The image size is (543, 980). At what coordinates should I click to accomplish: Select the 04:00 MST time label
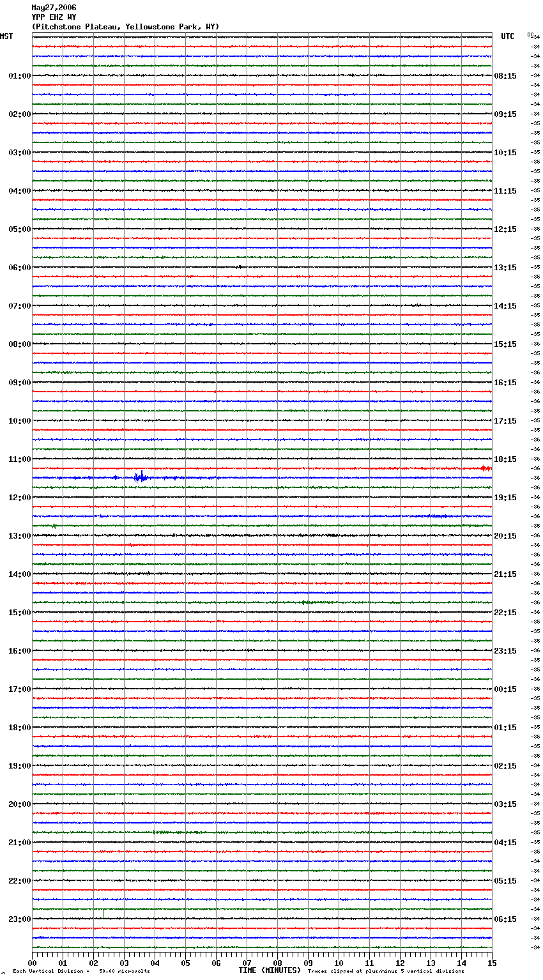(20, 191)
